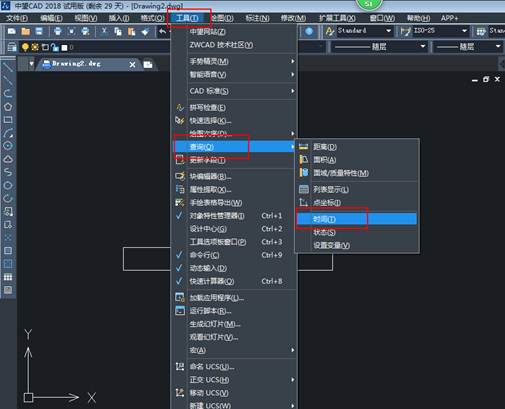Toggle 设计中心(G) Ctrl+2 menu item
This screenshot has height=409, width=505.
click(x=233, y=229)
